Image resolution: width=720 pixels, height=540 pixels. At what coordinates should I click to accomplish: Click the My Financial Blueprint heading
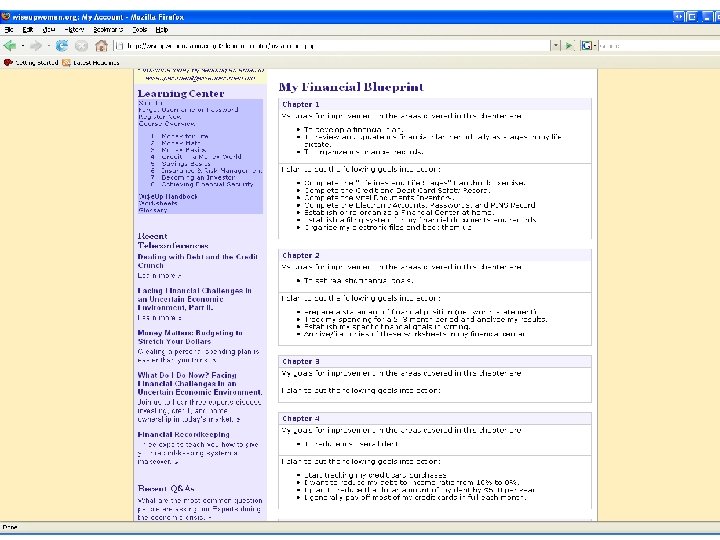click(x=351, y=87)
